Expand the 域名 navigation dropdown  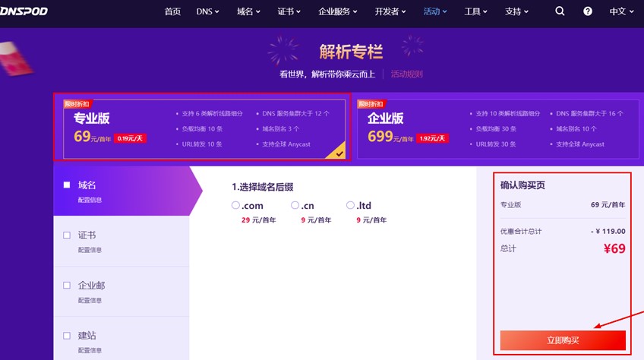pyautogui.click(x=248, y=11)
